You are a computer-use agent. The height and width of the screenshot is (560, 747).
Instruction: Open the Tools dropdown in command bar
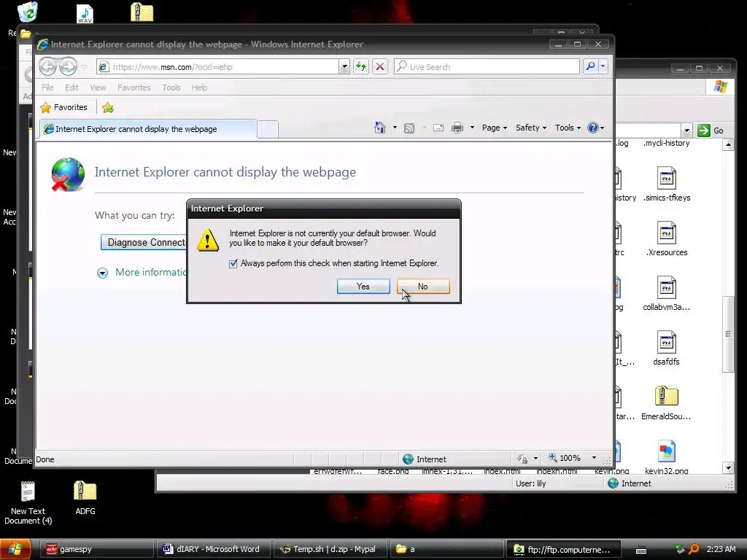568,128
